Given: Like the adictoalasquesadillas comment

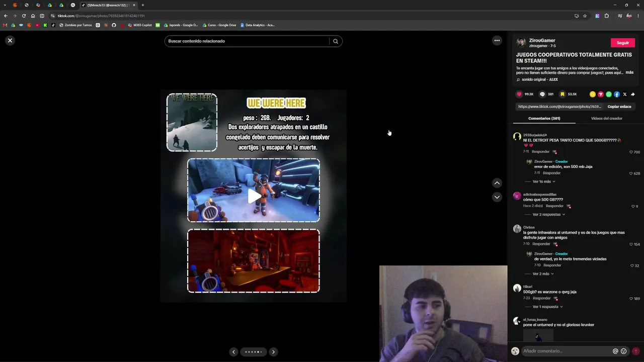Looking at the screenshot, I should (x=633, y=206).
